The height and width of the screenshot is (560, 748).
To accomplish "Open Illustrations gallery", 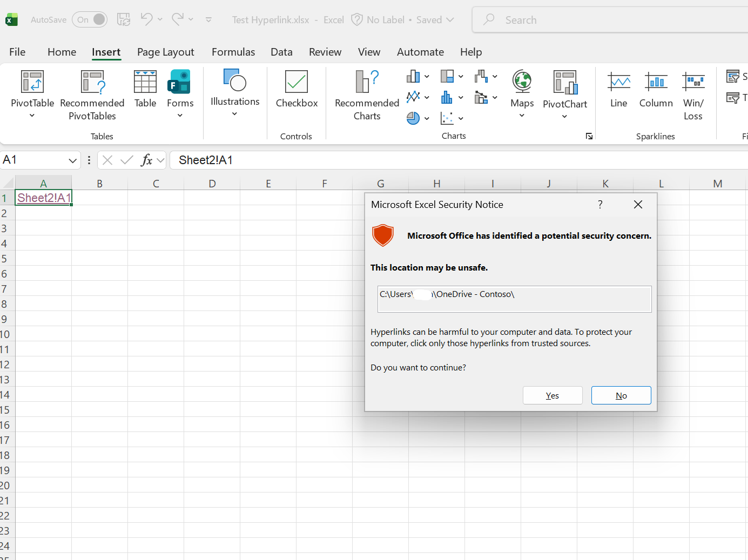I will coord(235,93).
